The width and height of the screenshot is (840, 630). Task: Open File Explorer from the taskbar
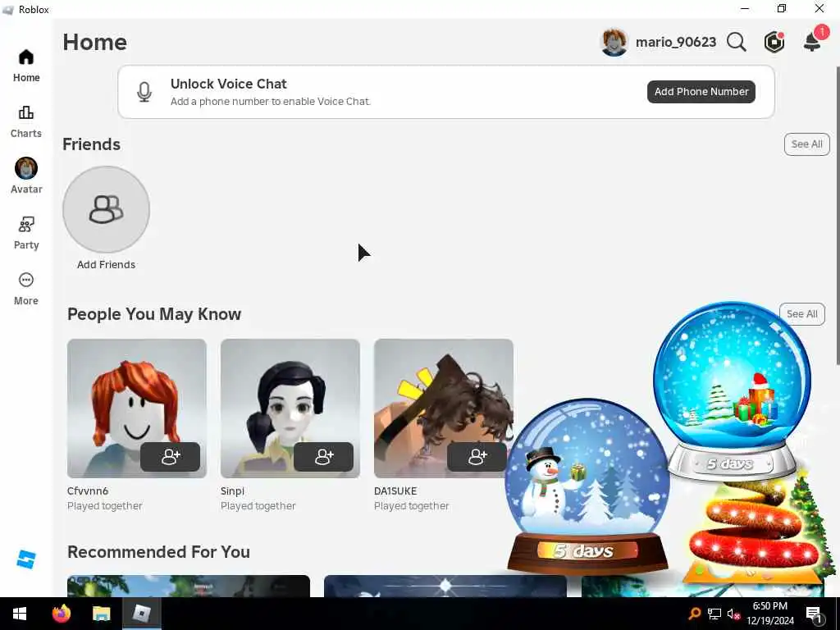(x=101, y=614)
